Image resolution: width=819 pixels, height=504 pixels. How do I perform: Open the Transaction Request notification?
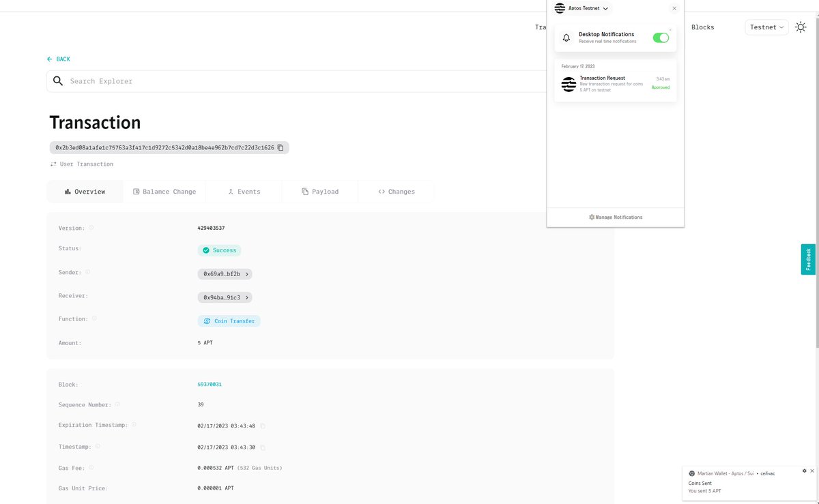pyautogui.click(x=616, y=84)
